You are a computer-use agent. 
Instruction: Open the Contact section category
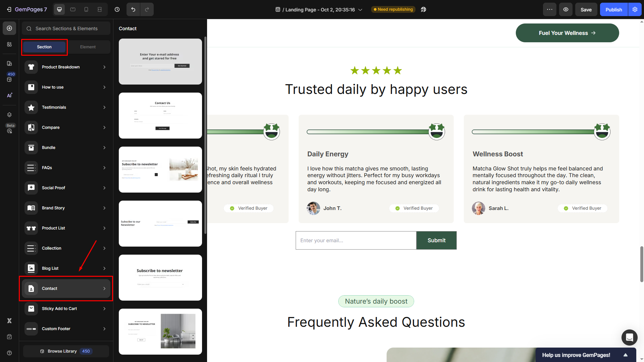tap(66, 289)
